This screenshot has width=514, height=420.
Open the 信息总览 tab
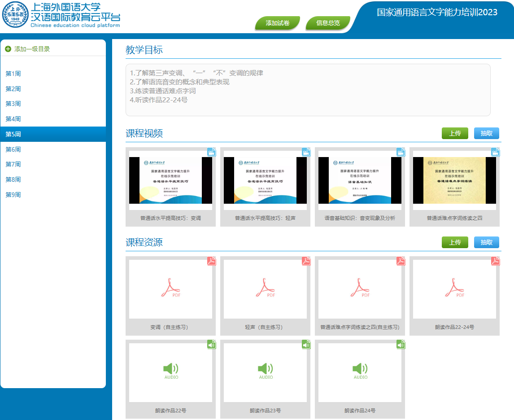point(328,23)
